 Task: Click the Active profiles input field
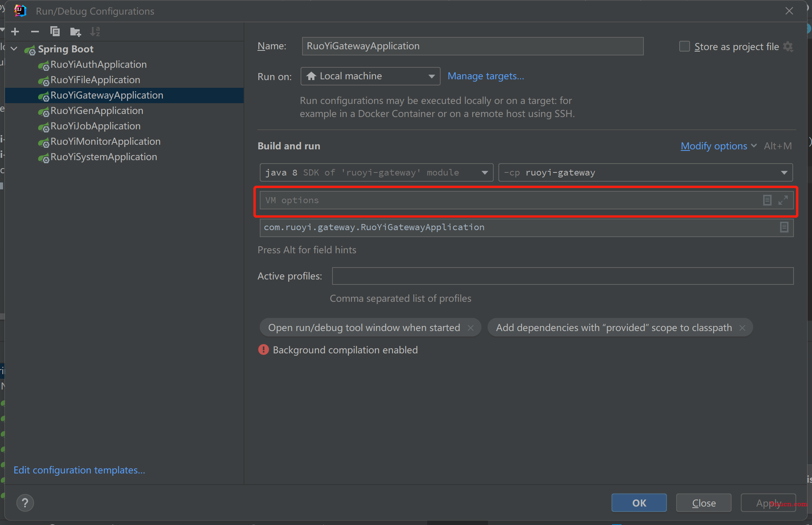coord(563,276)
